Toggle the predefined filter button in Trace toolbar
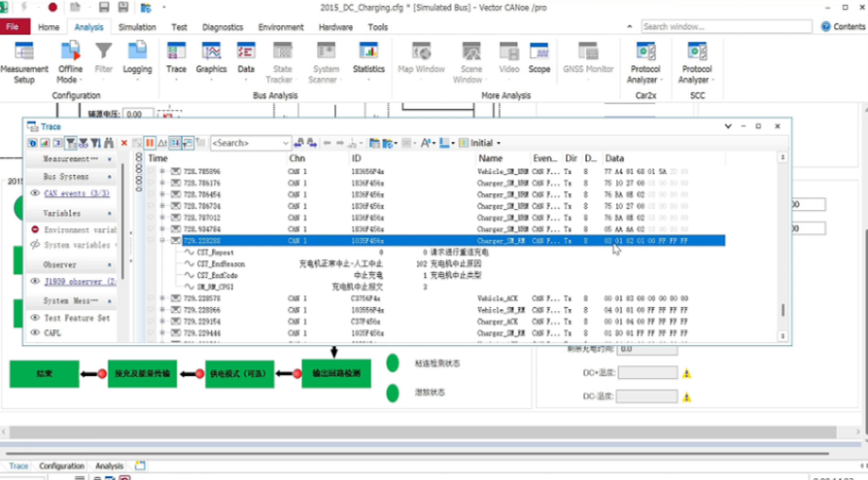The width and height of the screenshot is (868, 480). point(71,143)
